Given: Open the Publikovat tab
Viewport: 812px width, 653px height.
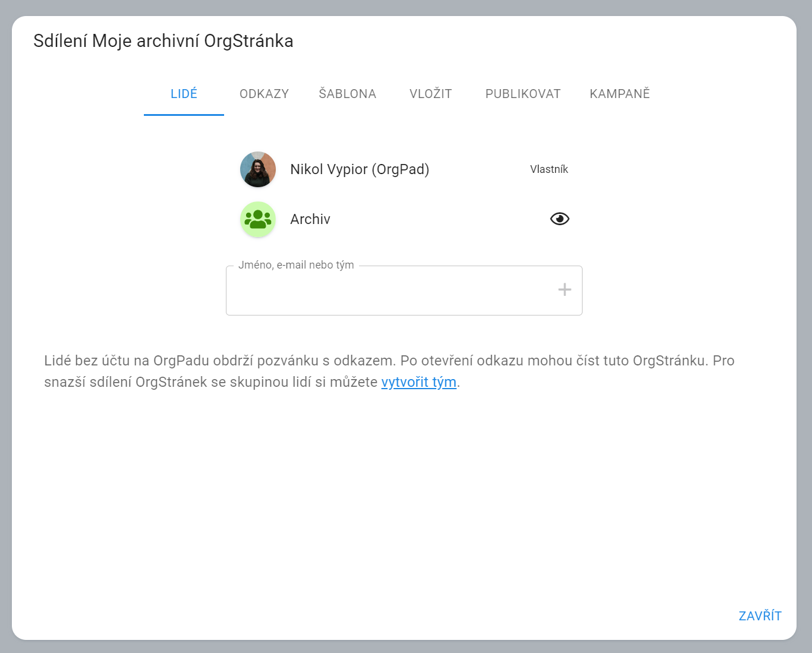Looking at the screenshot, I should coord(523,94).
